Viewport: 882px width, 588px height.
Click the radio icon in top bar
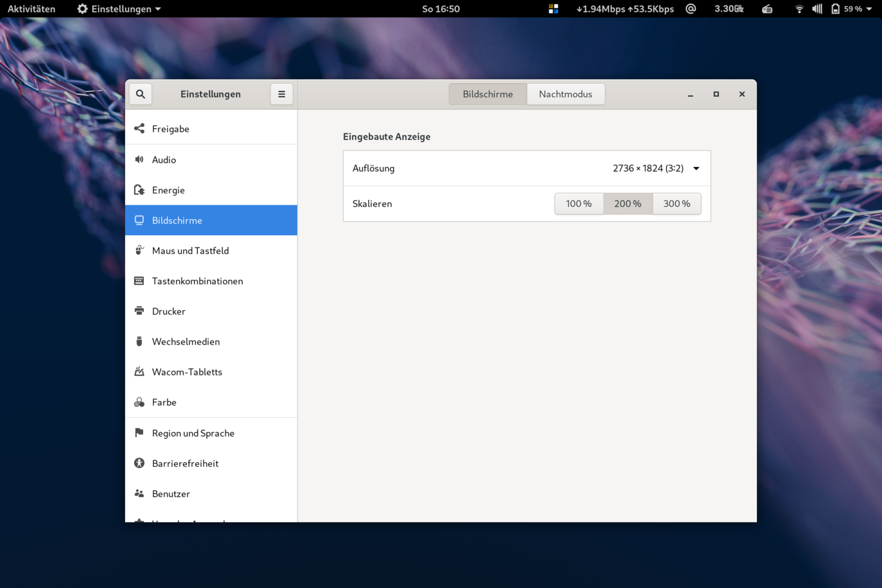(x=767, y=9)
